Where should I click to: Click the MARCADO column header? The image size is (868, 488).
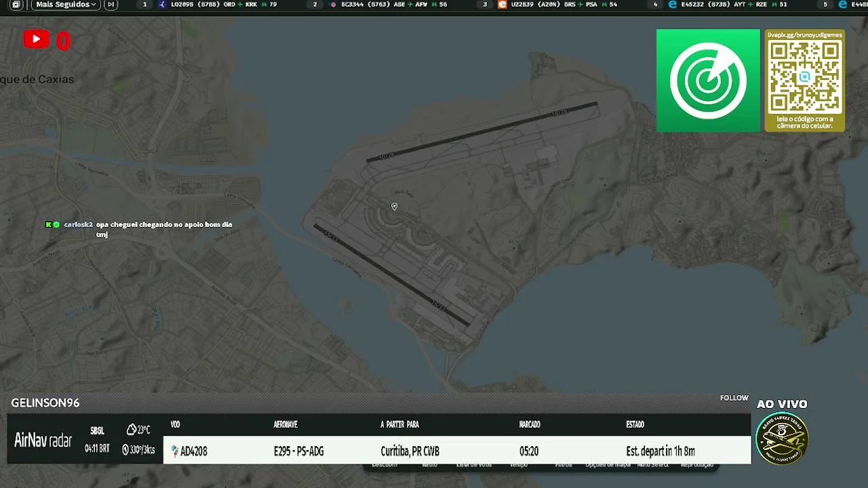tap(530, 424)
